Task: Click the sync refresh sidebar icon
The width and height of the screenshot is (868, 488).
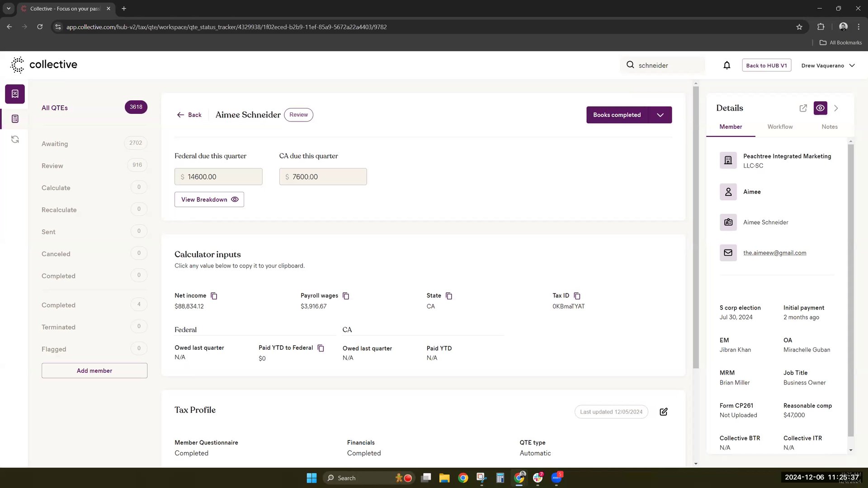Action: tap(15, 139)
